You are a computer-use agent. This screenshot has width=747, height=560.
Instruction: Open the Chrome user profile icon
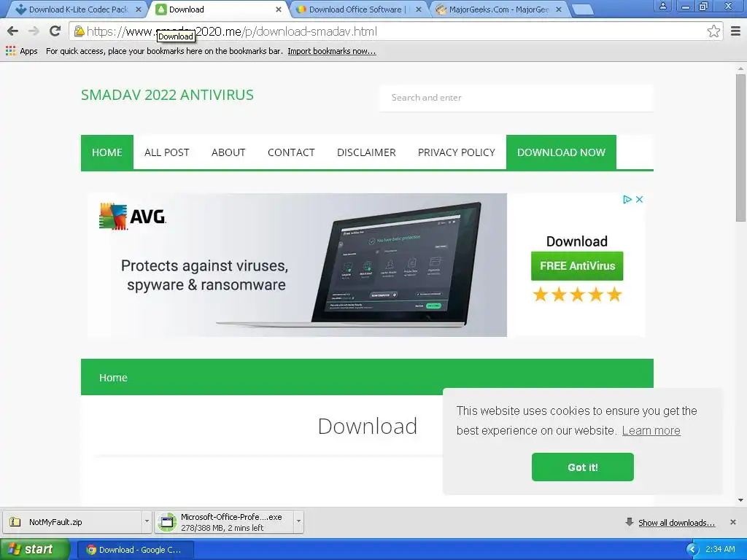click(662, 7)
